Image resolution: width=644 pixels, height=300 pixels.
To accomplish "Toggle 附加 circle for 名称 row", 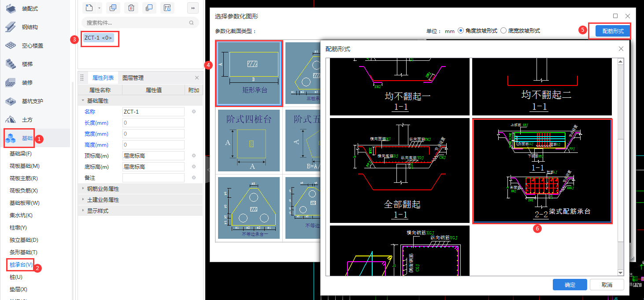I will pyautogui.click(x=194, y=112).
